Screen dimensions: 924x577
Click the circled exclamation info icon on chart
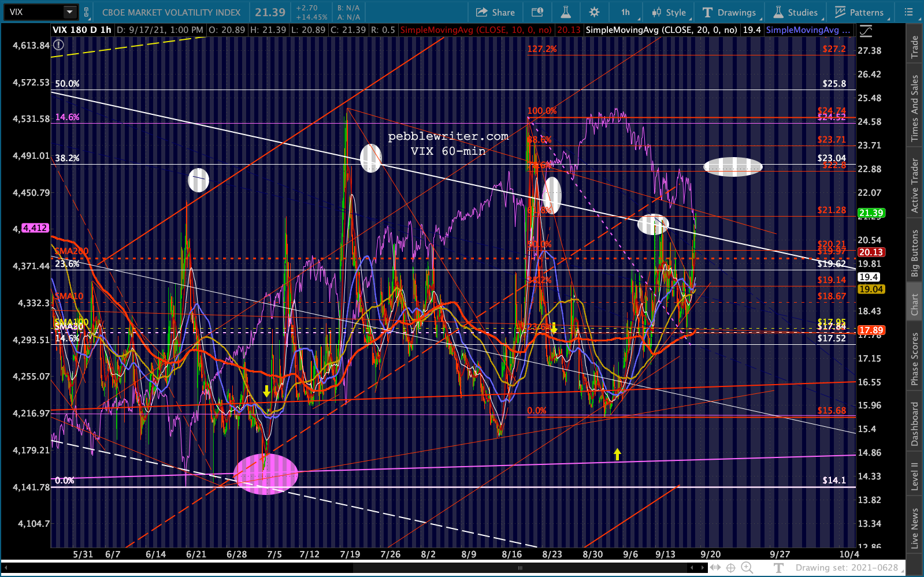coord(57,46)
